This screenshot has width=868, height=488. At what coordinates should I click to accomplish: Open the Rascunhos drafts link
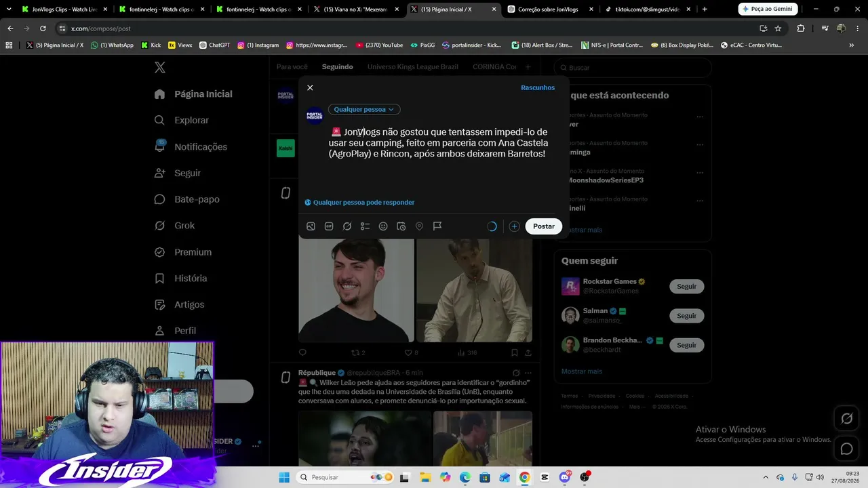pos(538,87)
